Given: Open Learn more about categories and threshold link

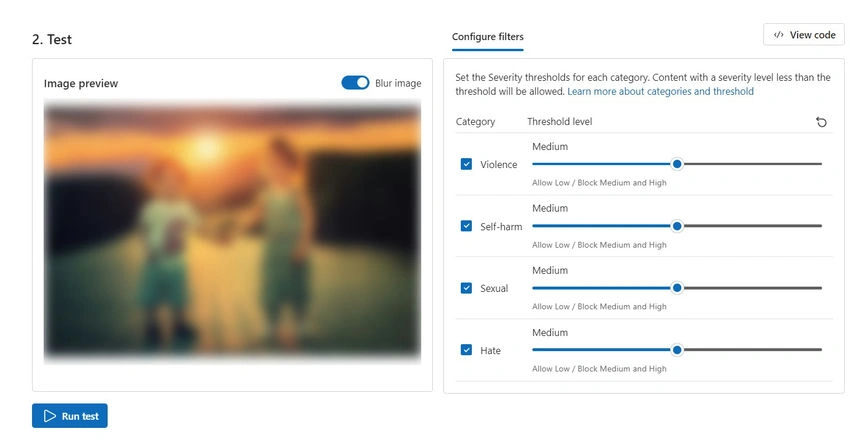Looking at the screenshot, I should coord(660,91).
